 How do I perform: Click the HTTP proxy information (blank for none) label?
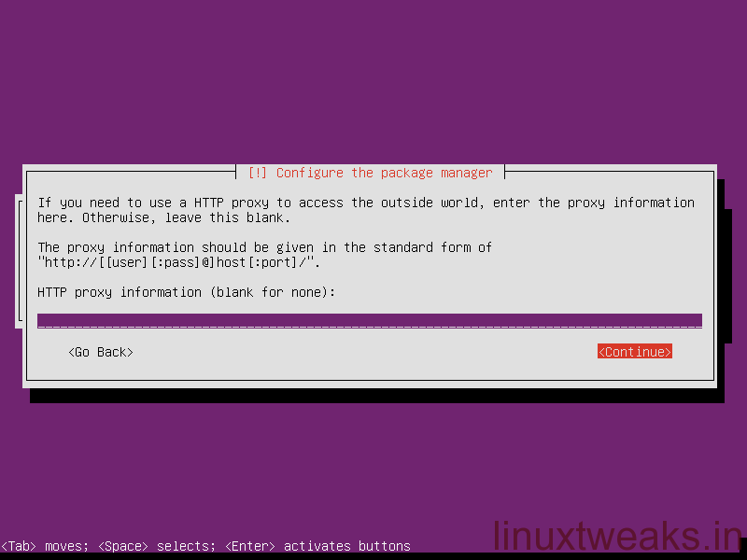tap(186, 292)
